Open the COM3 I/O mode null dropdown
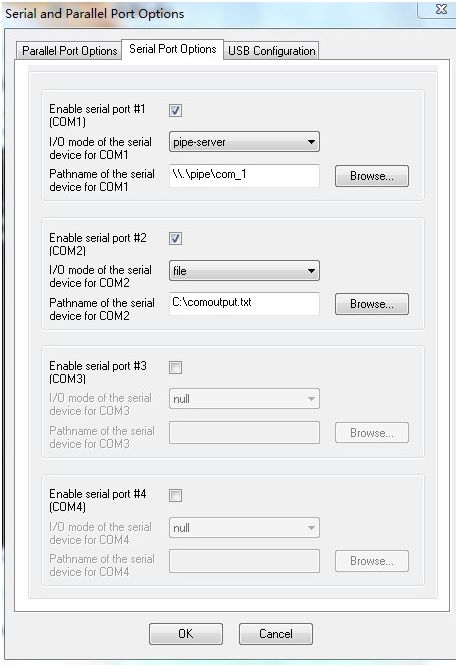The width and height of the screenshot is (458, 667). [244, 399]
